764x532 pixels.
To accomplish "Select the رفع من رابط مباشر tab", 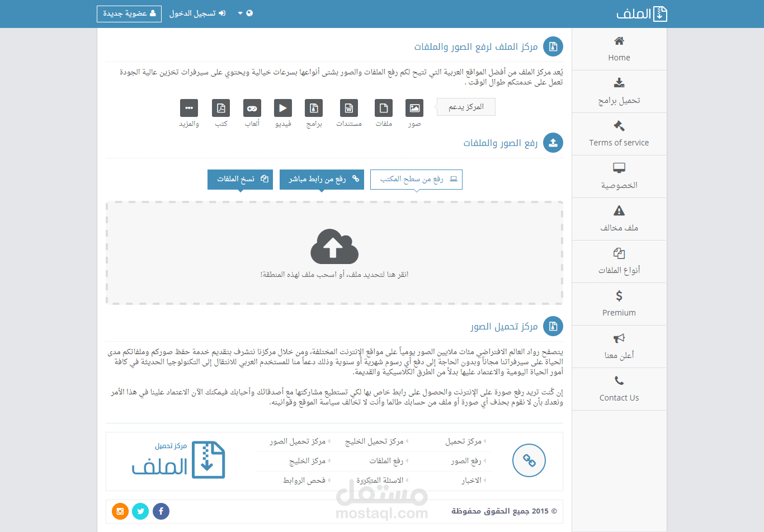I will click(x=322, y=179).
